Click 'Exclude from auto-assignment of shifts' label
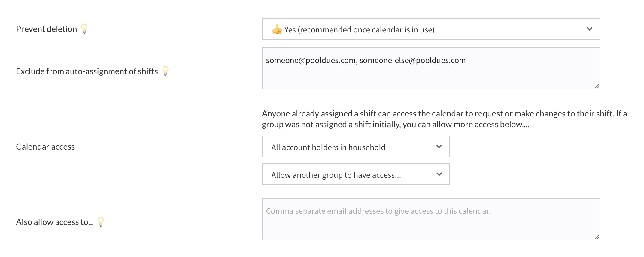The height and width of the screenshot is (257, 644). tap(87, 71)
